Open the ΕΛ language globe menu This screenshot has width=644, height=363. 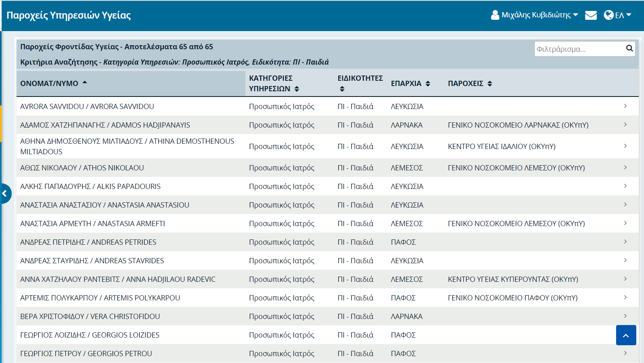617,15
